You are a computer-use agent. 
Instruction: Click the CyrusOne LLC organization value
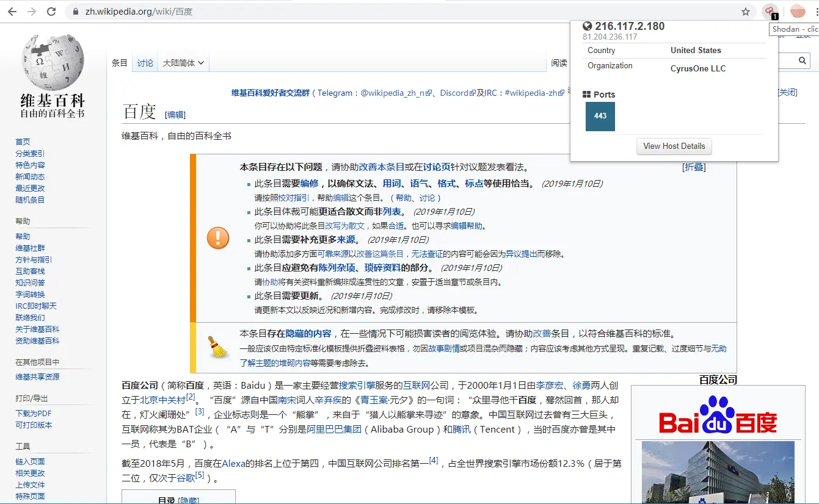point(698,68)
